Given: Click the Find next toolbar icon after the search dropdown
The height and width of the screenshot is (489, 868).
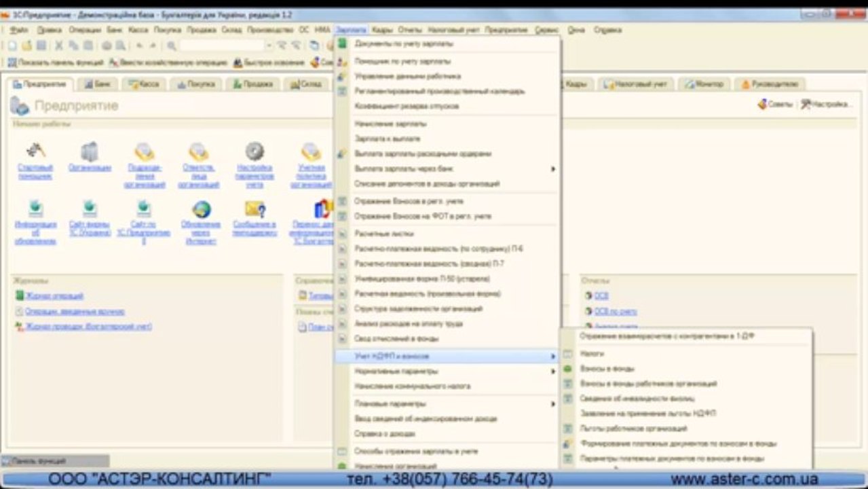Looking at the screenshot, I should pyautogui.click(x=282, y=46).
